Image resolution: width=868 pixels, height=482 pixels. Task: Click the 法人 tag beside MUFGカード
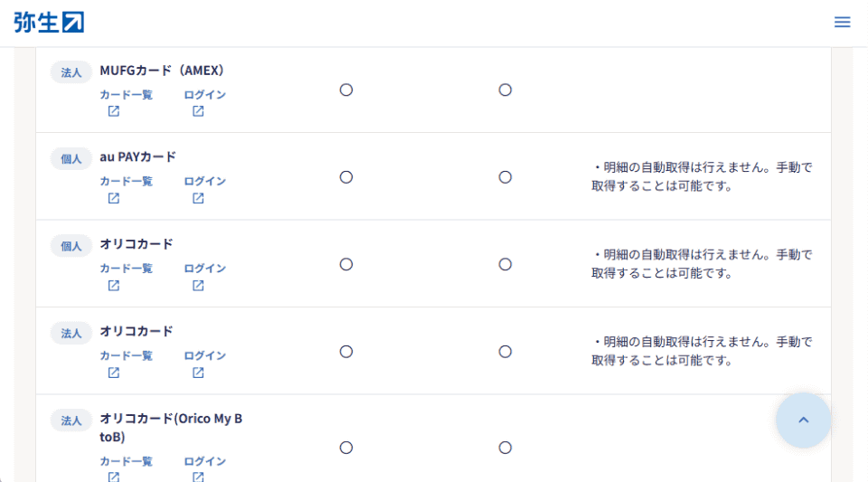(x=71, y=72)
